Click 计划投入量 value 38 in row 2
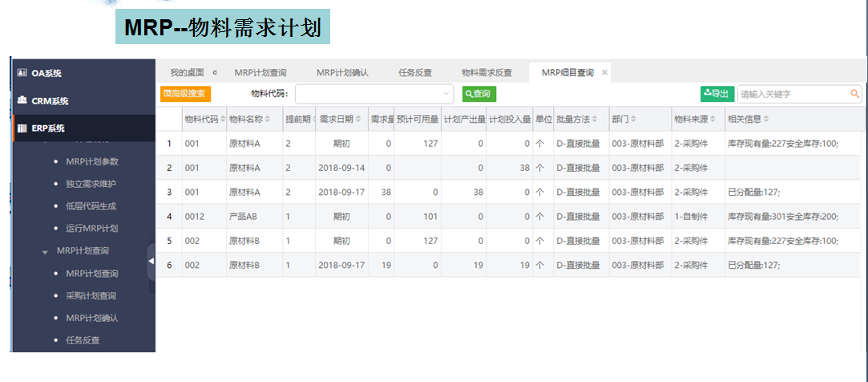Screen dimensions: 868x382 (525, 168)
